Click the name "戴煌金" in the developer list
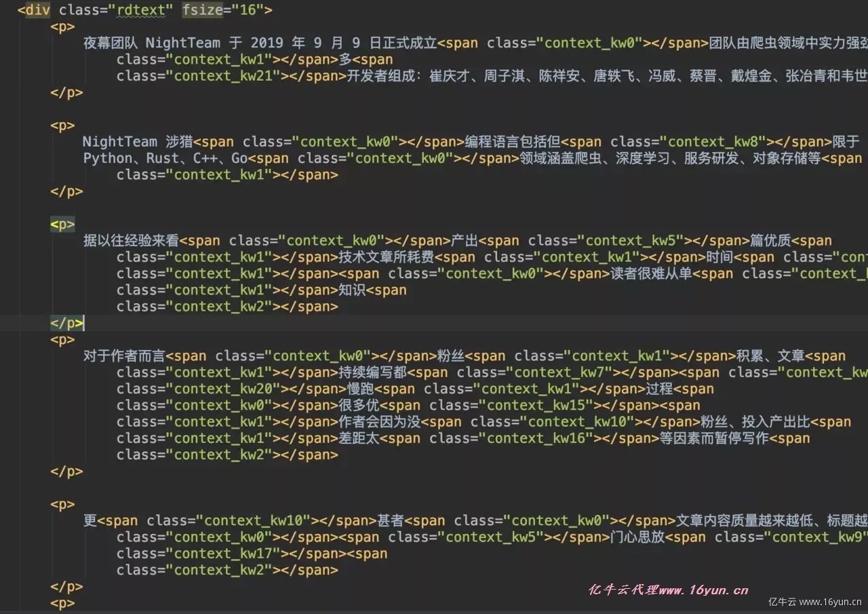868x614 pixels. (751, 76)
